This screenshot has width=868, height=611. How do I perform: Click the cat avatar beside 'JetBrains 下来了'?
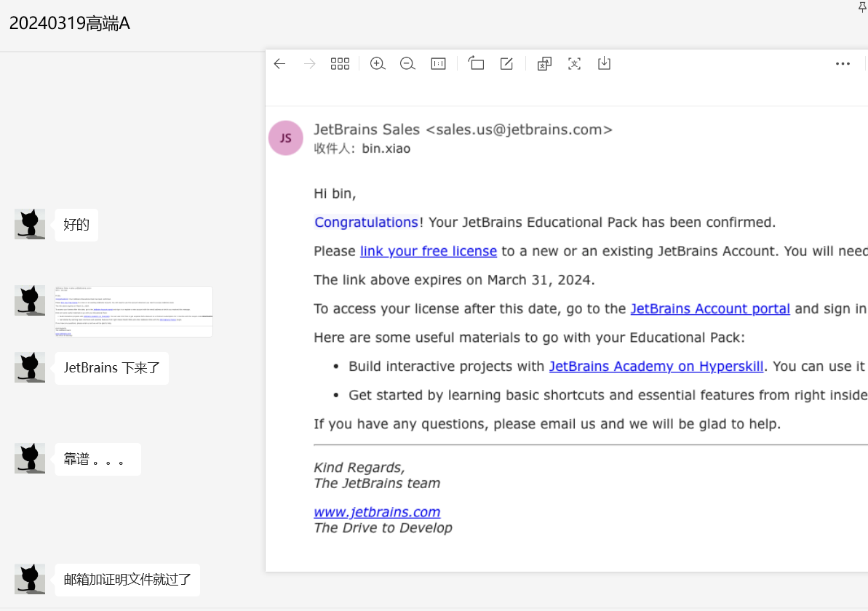pyautogui.click(x=30, y=367)
